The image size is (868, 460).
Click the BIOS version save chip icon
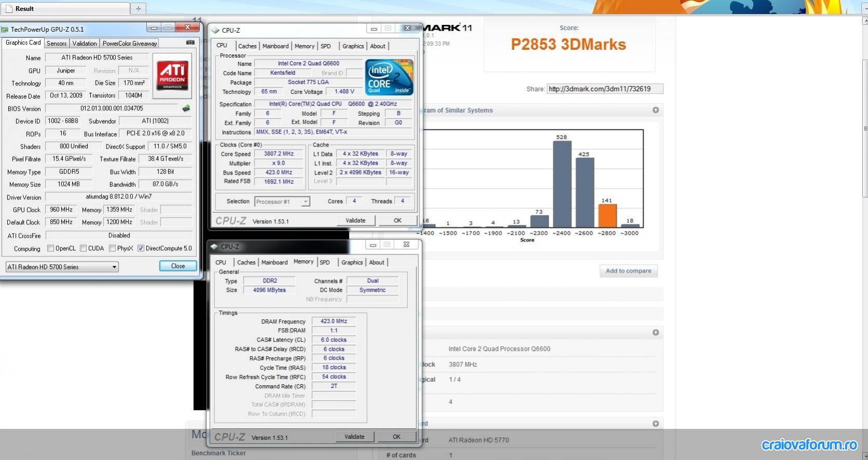[x=186, y=109]
